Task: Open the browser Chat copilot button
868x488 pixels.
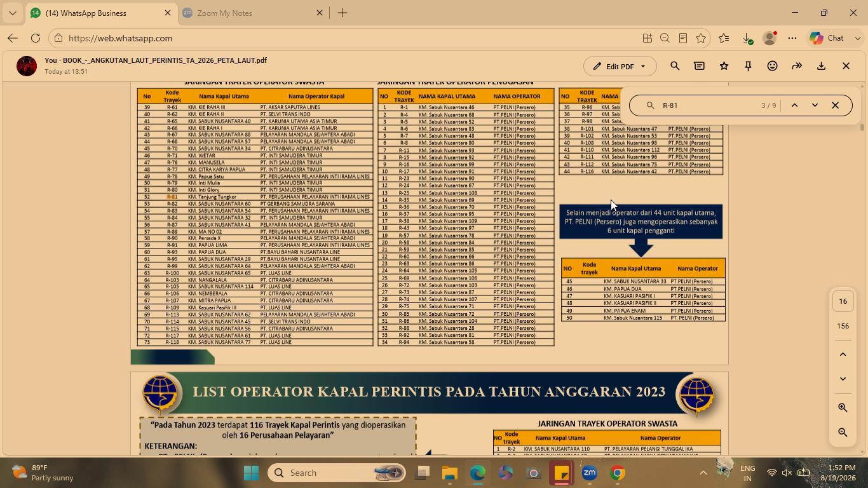Action: coord(827,38)
